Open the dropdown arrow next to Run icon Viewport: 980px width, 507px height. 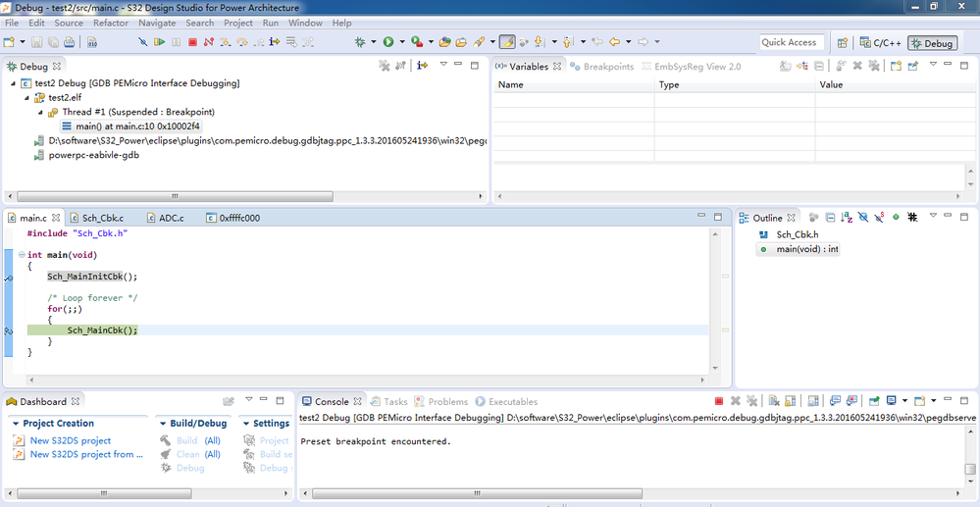402,42
